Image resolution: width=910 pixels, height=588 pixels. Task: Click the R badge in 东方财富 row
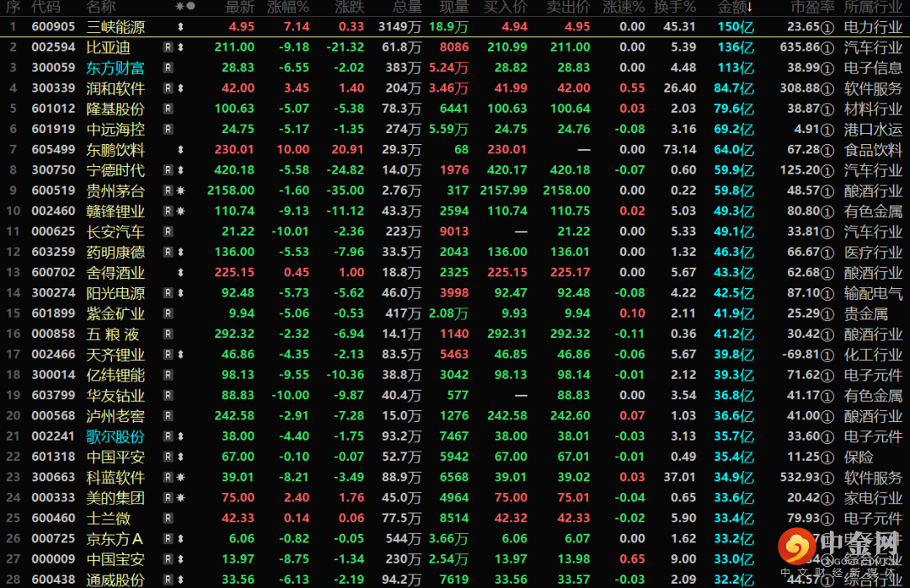pyautogui.click(x=168, y=68)
